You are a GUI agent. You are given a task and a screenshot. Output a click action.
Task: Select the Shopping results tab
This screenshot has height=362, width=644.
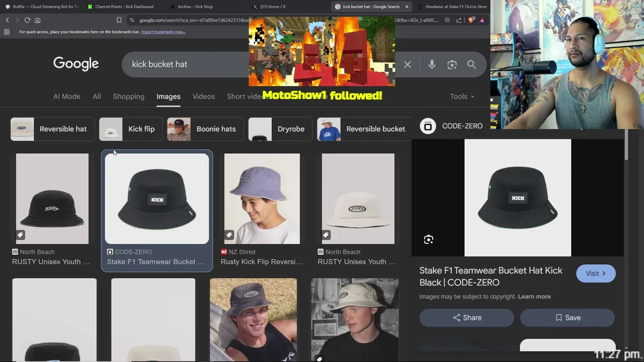(x=128, y=97)
